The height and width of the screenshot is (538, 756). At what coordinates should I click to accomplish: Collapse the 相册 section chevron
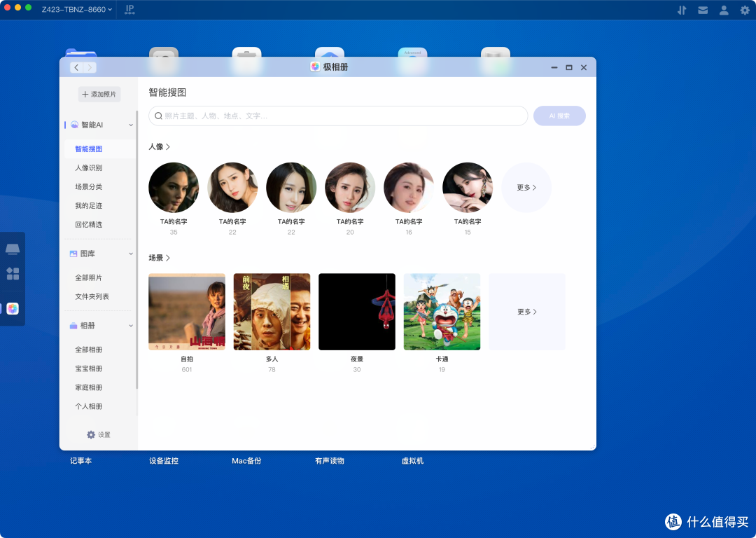point(131,326)
